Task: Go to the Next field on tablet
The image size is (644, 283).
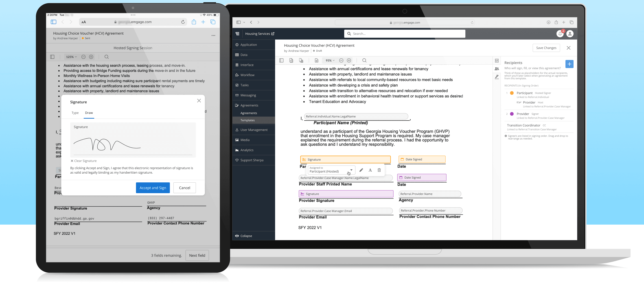Action: pyautogui.click(x=197, y=255)
